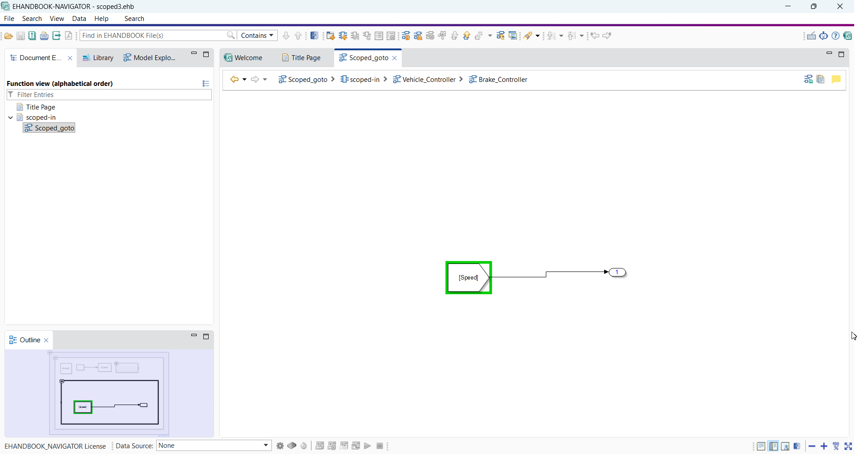
Task: Toggle the highlighted two-column layout button
Action: pyautogui.click(x=773, y=446)
